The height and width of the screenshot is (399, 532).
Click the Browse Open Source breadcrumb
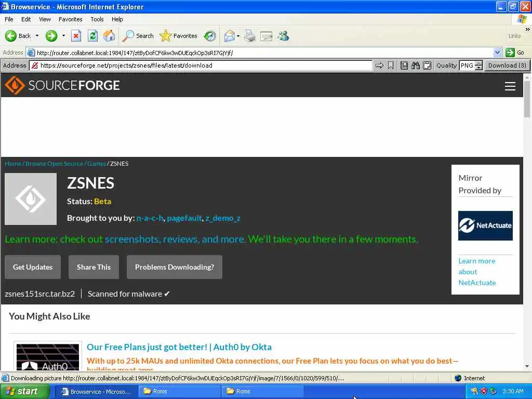click(x=54, y=164)
